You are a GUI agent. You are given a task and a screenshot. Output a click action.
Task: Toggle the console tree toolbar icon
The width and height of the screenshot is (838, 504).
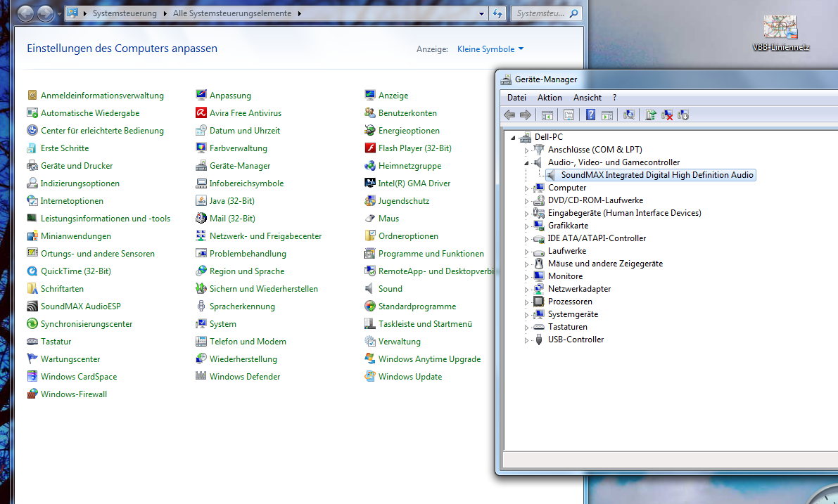(547, 115)
